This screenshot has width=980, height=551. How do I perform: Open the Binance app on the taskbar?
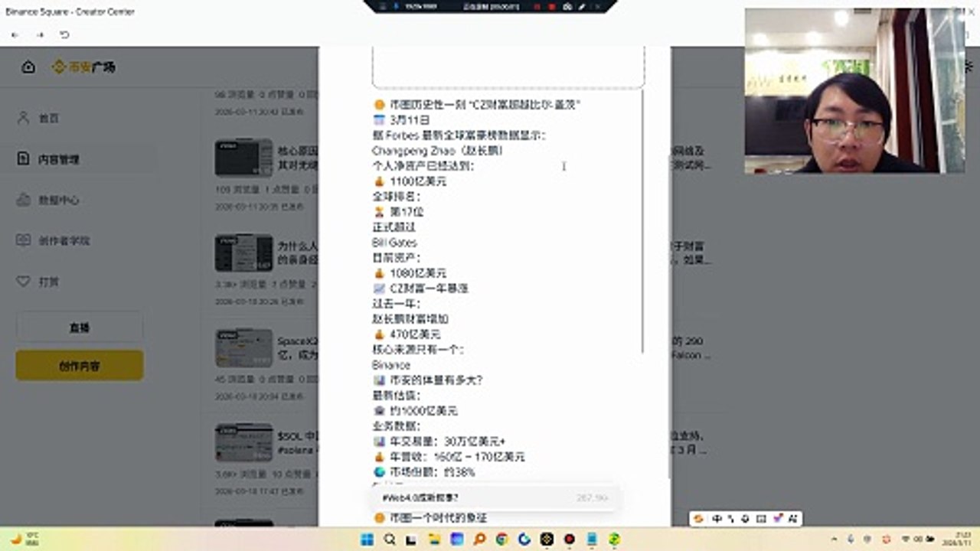[x=547, y=539]
